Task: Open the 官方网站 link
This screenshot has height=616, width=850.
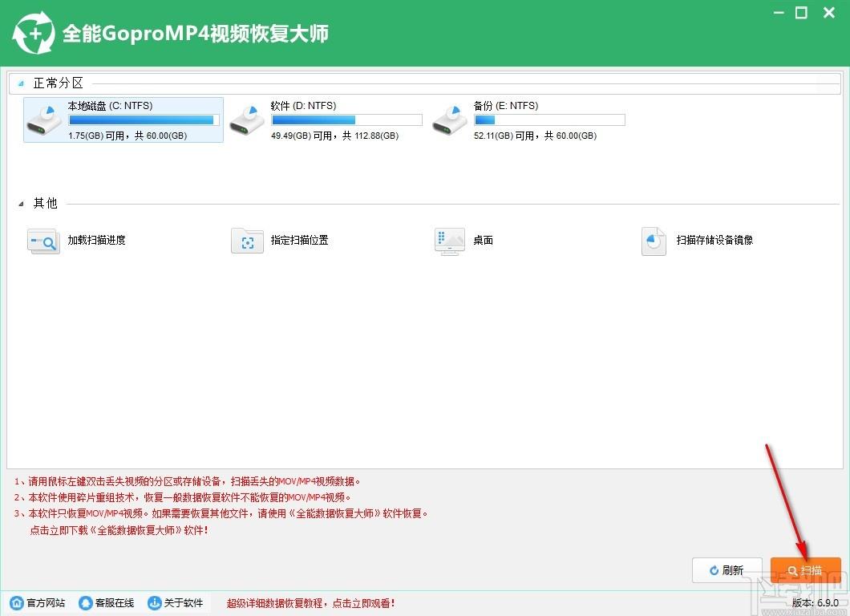Action: (x=46, y=602)
